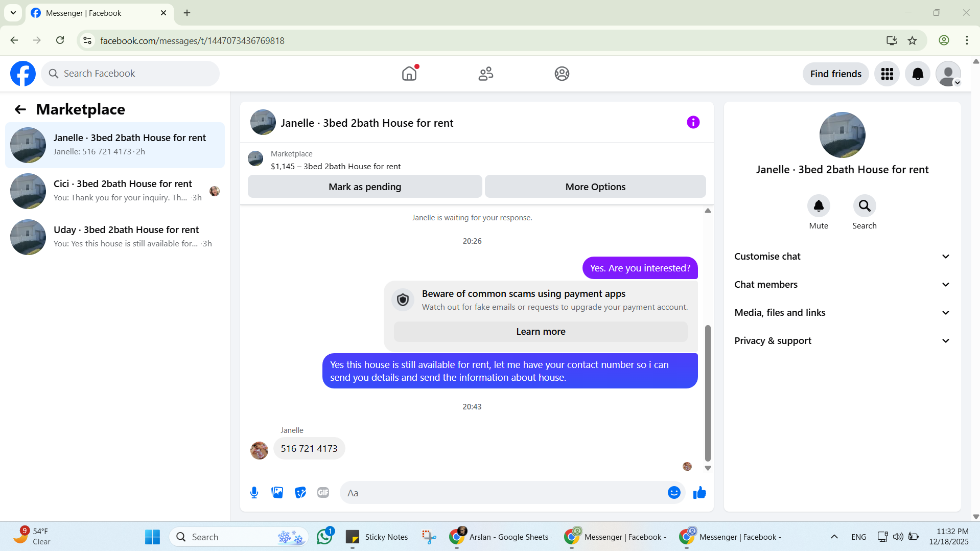View site information icon in address bar
The height and width of the screenshot is (551, 980).
[87, 40]
